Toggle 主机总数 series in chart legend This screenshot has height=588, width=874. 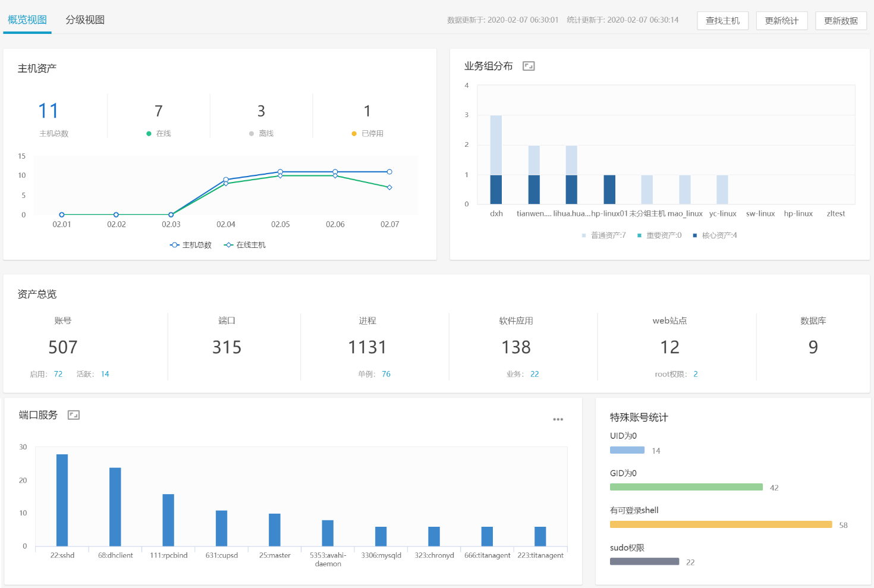tap(191, 245)
